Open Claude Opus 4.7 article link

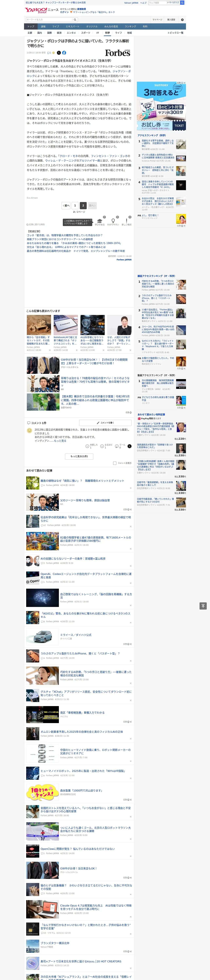96,907
